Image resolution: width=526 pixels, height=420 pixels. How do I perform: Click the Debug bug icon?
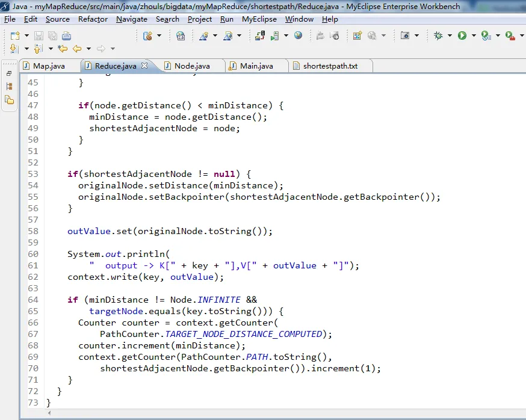(438, 36)
